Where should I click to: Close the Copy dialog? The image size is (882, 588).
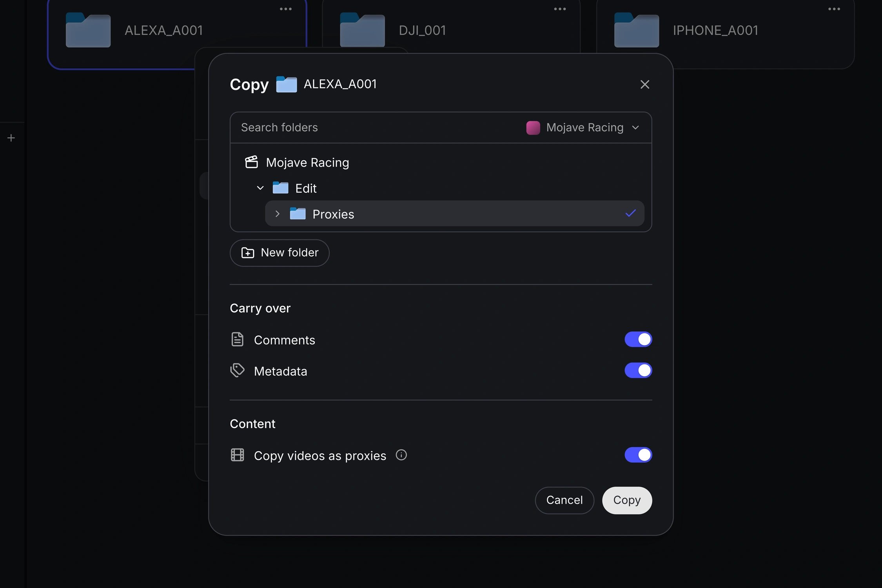coord(644,84)
